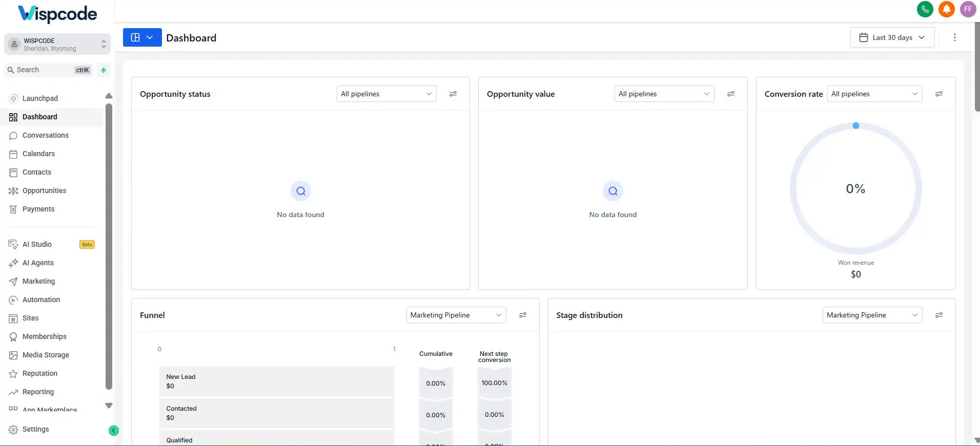Viewport: 980px width, 446px height.
Task: Open Opportunity status All pipelines dropdown
Action: click(x=386, y=94)
